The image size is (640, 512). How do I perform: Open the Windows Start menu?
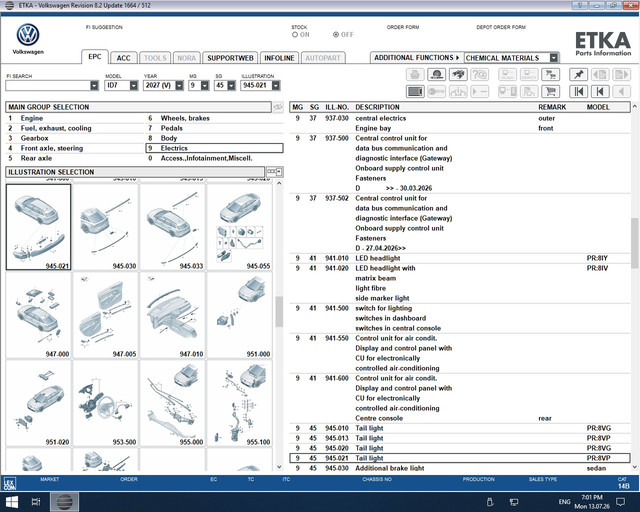tap(11, 502)
